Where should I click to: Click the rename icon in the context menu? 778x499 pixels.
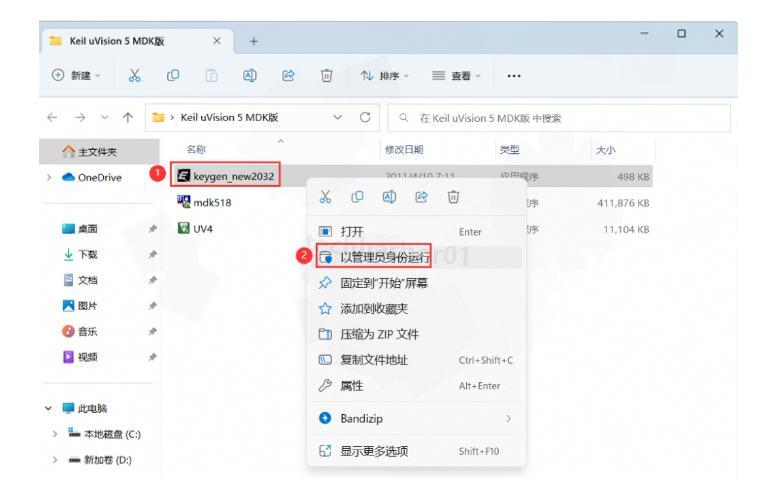[x=389, y=197]
